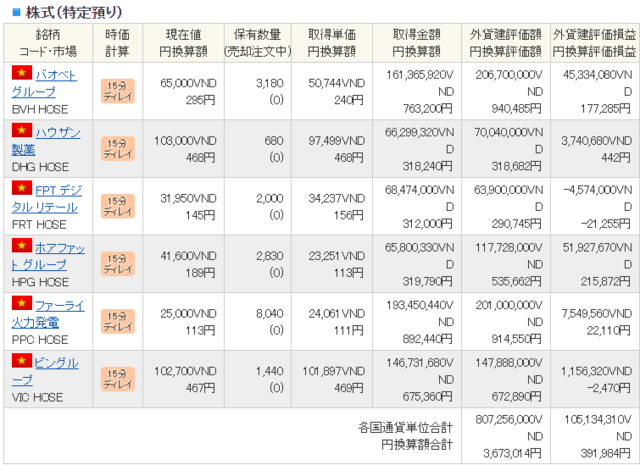This screenshot has height=465, width=640.
Task: Open the ファーライ火力発電 stock link
Action: (x=55, y=312)
